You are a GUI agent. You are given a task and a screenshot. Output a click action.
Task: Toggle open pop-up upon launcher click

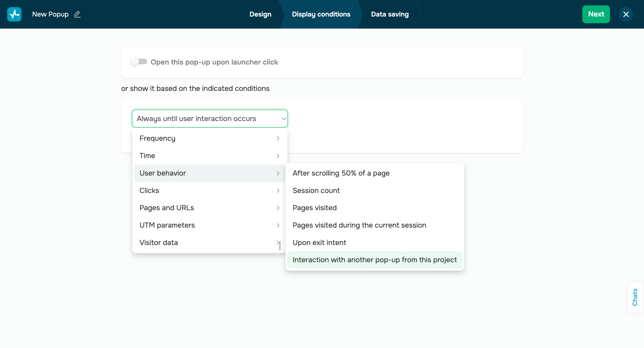(x=139, y=62)
